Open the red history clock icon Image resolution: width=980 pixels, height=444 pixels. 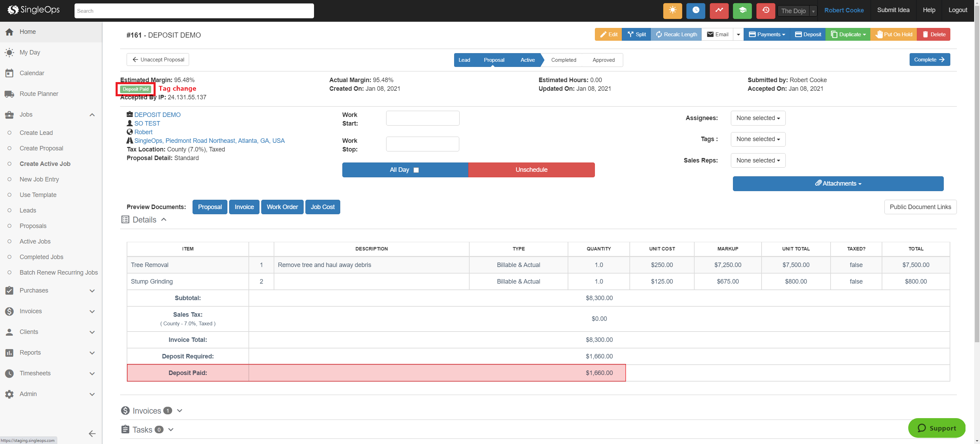[x=765, y=11]
